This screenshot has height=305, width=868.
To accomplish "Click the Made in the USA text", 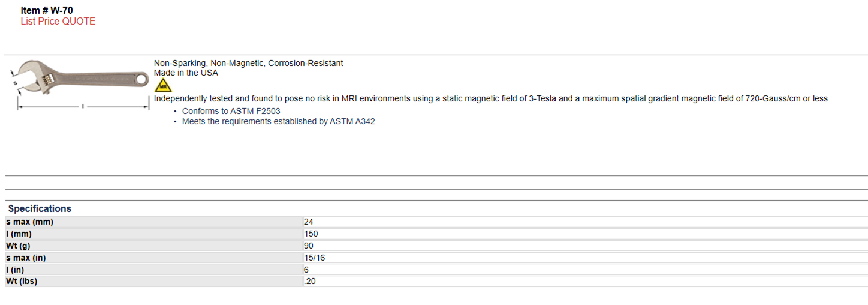I will (186, 73).
